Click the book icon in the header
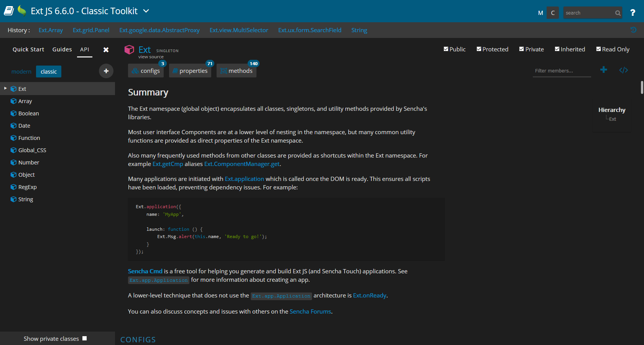Viewport: 644px width, 345px height. 8,11
